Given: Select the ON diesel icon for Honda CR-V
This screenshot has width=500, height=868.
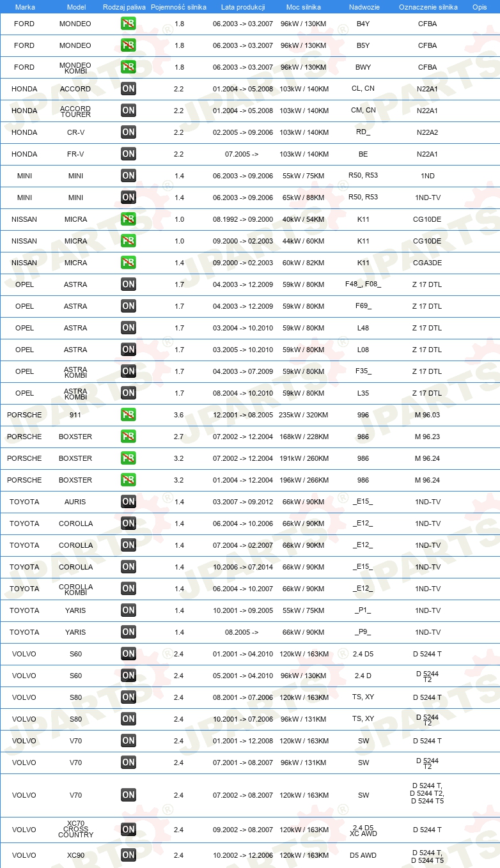Looking at the screenshot, I should point(129,132).
